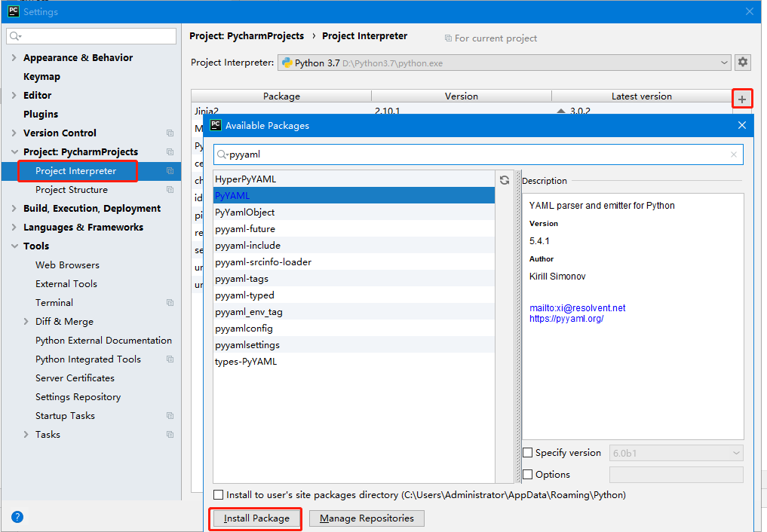The width and height of the screenshot is (767, 532).
Task: Expand the Version Control section
Action: point(14,133)
